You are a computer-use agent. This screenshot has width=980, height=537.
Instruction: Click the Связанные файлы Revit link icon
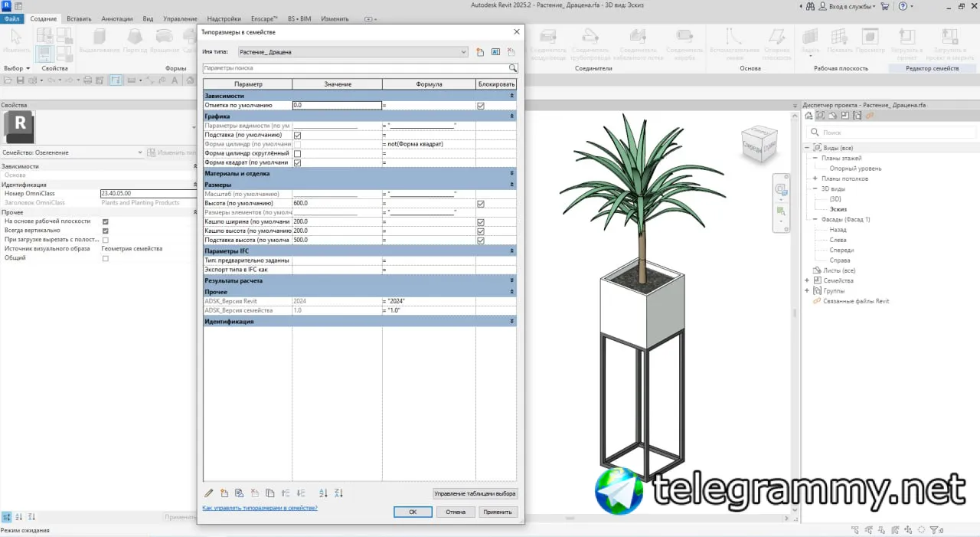click(816, 301)
